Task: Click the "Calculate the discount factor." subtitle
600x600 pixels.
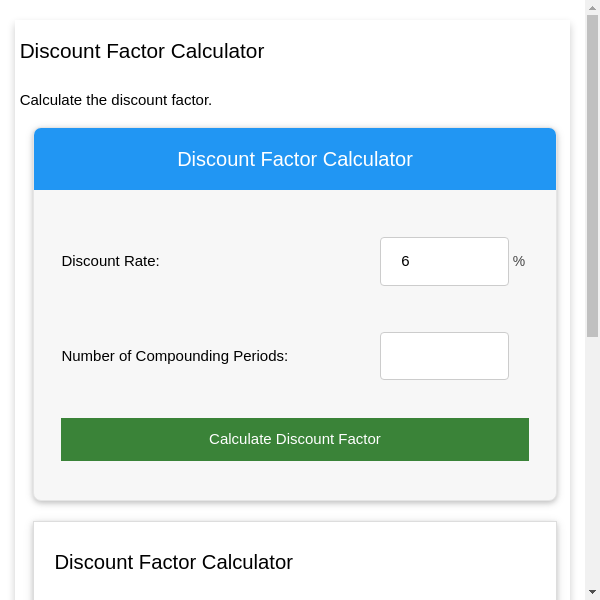Action: coord(116,100)
